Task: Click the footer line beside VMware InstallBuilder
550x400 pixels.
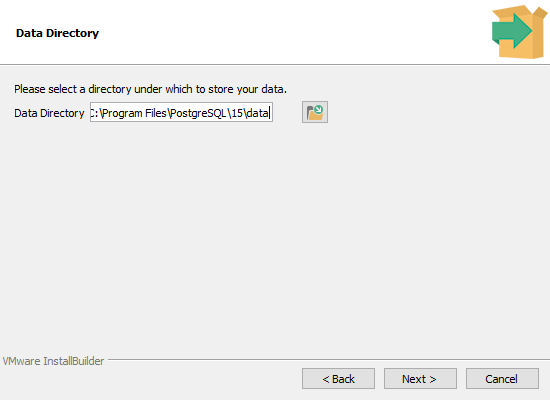Action: tap(329, 359)
